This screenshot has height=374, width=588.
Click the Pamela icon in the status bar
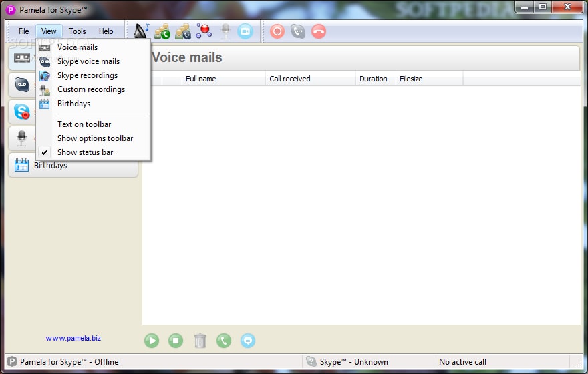coord(12,361)
